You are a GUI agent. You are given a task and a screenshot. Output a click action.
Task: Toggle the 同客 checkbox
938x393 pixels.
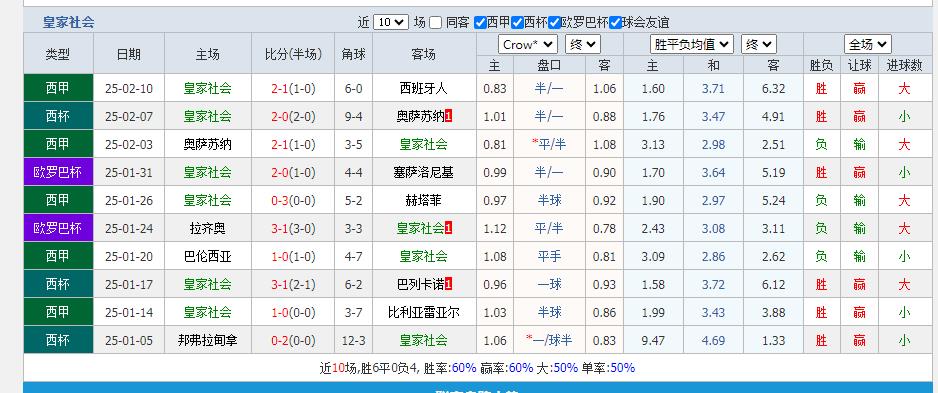436,23
